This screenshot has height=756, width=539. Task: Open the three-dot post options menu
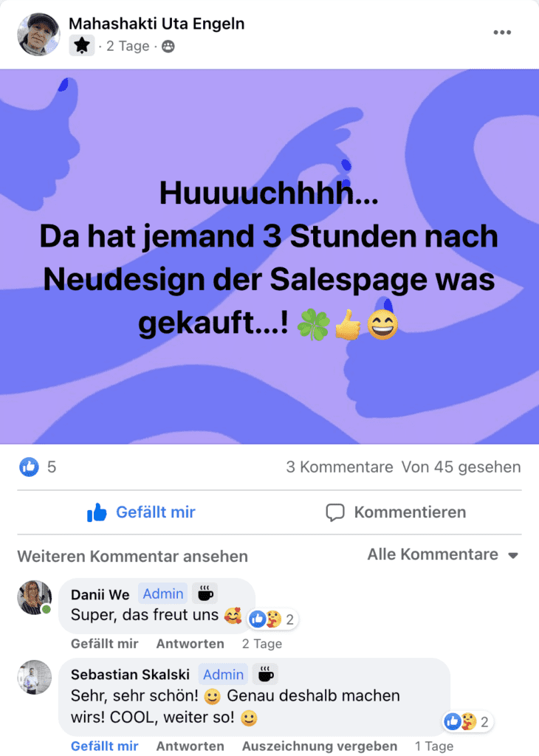point(502,32)
